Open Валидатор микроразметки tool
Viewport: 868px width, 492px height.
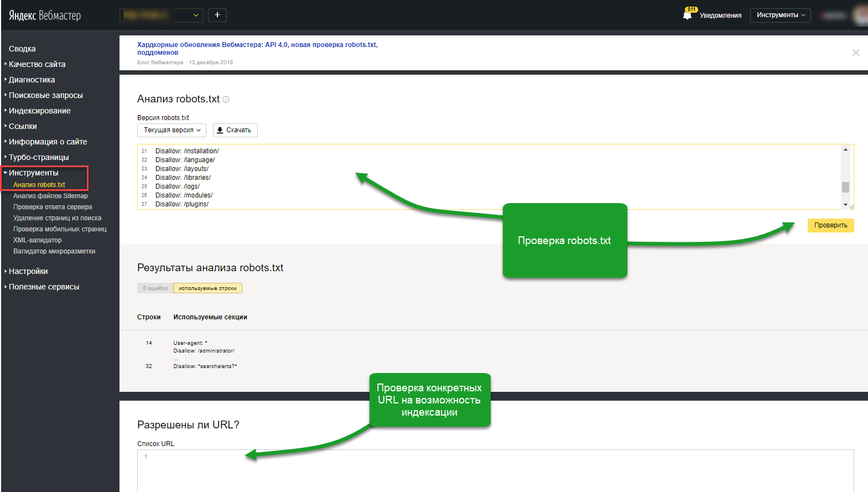coord(54,251)
